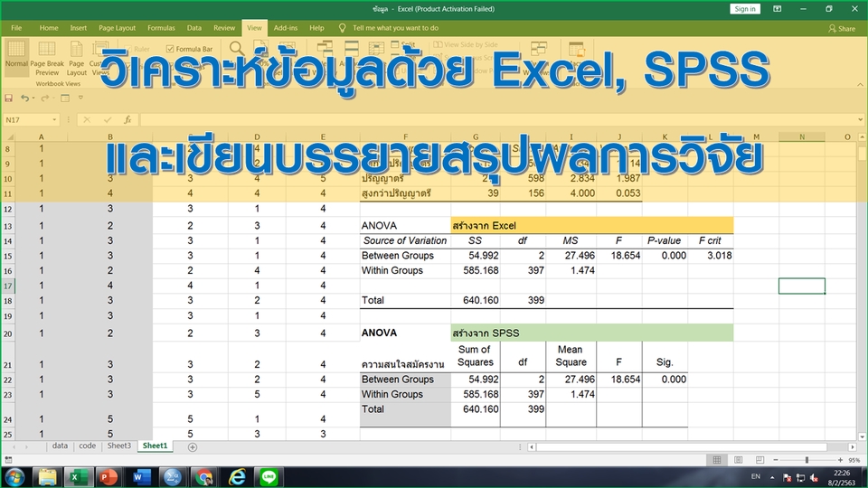Open Ribbon Display Options button
Image resolution: width=868 pixels, height=488 pixels.
click(778, 9)
